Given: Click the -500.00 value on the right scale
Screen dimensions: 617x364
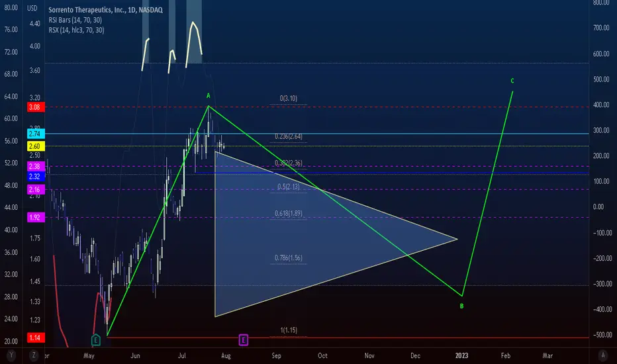Looking at the screenshot, I should tap(602, 335).
